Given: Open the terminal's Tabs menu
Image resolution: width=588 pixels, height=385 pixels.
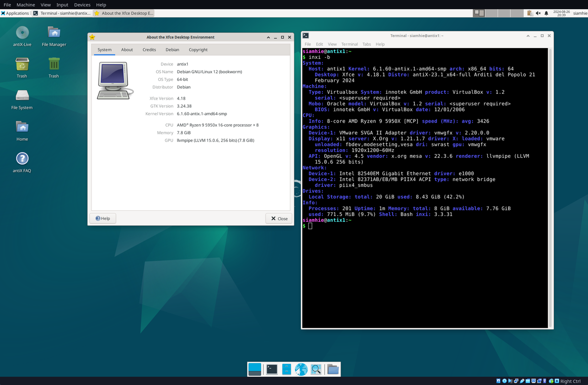Looking at the screenshot, I should [367, 44].
